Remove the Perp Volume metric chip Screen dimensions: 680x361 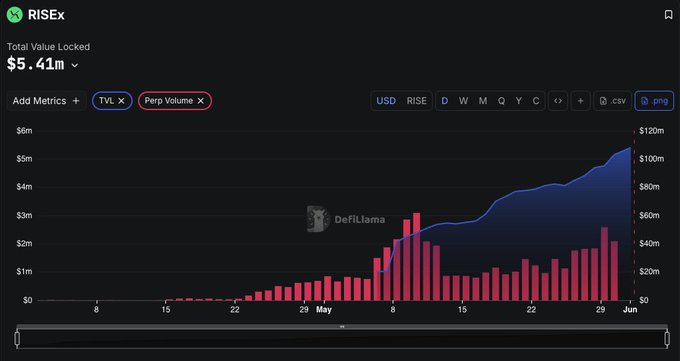(x=200, y=101)
